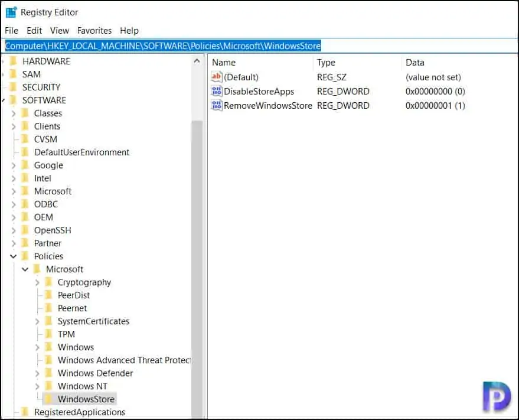
Task: Select the Windows NT key
Action: pos(83,386)
